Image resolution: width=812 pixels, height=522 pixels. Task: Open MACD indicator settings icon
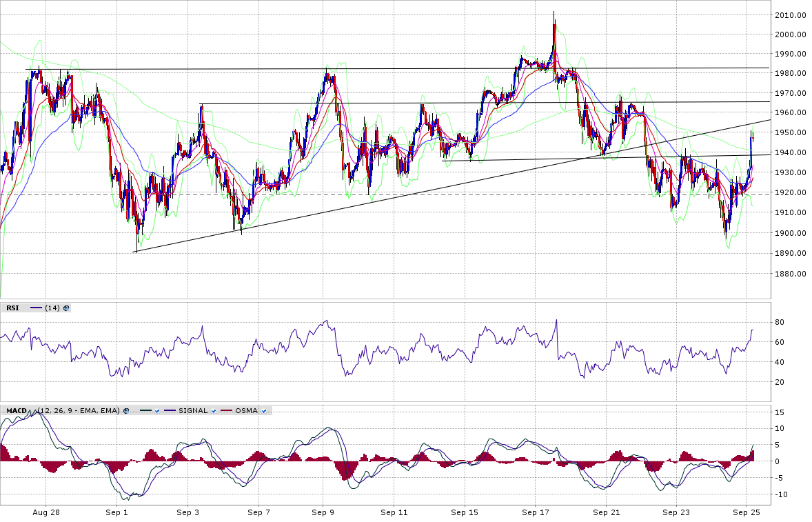126,411
